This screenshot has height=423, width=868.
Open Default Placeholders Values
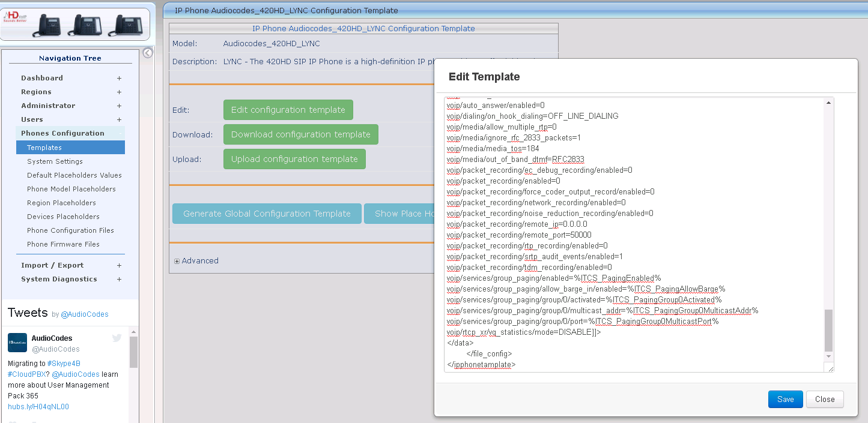(x=74, y=175)
